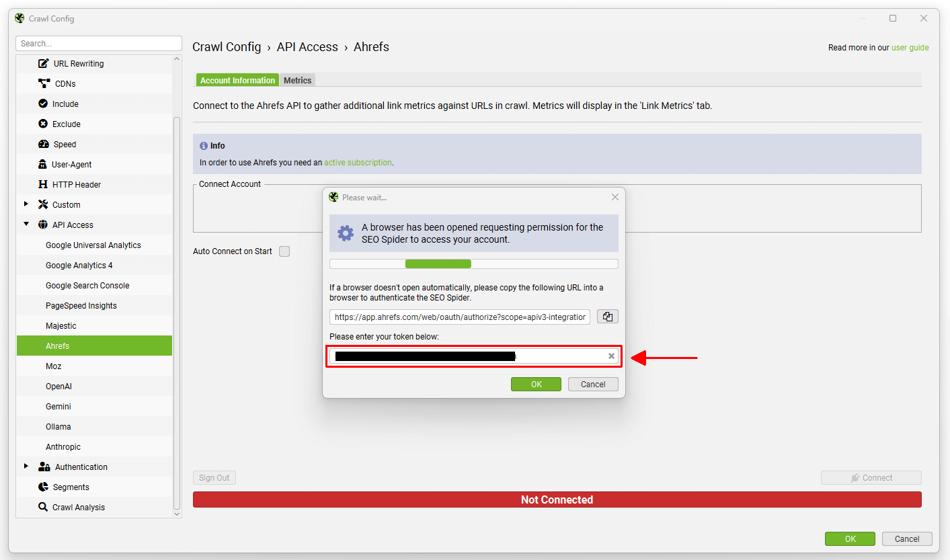Clear the token field with the x icon
The image size is (950, 560).
[x=611, y=356]
